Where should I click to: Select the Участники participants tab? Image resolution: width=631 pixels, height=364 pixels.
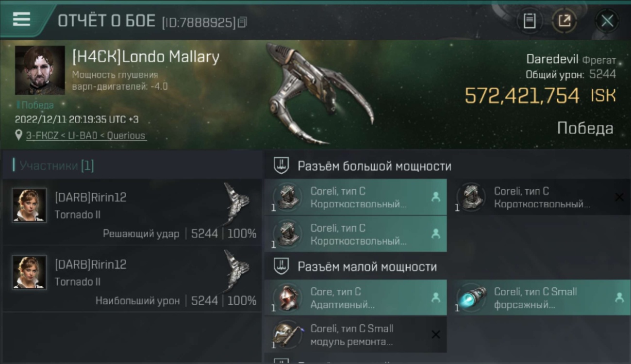click(57, 165)
